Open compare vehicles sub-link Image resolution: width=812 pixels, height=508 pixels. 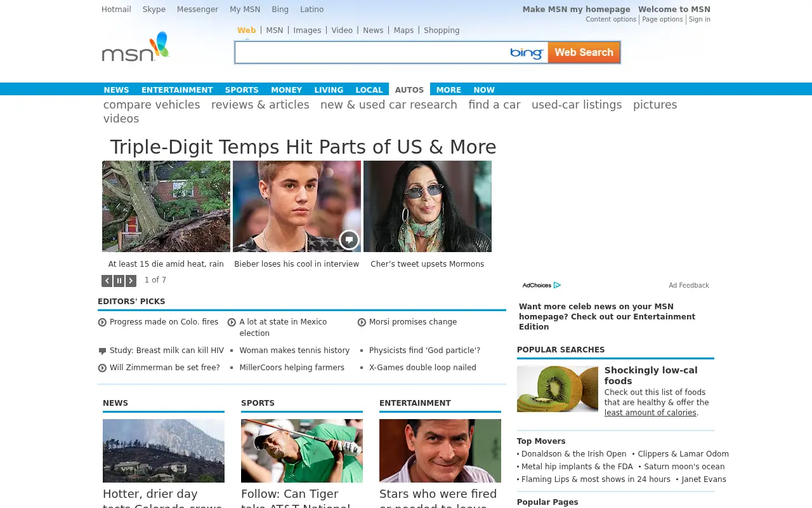[152, 105]
